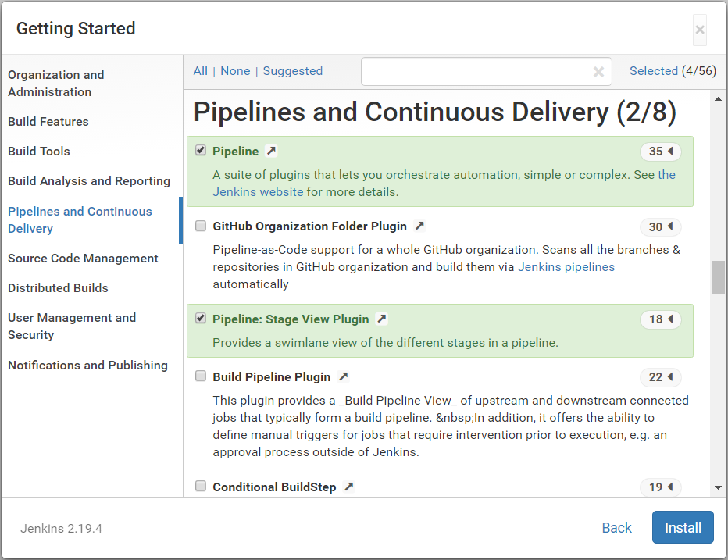Go to Build Features category
Screen dimensions: 728x560
48,122
